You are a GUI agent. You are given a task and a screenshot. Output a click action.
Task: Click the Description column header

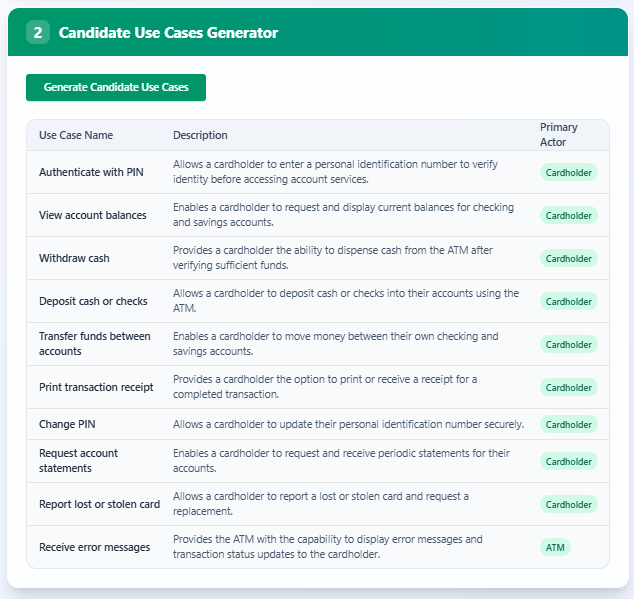coord(200,135)
